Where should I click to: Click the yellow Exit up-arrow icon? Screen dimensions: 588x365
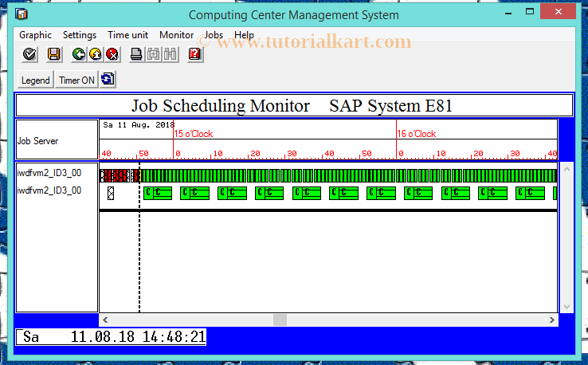(x=96, y=54)
